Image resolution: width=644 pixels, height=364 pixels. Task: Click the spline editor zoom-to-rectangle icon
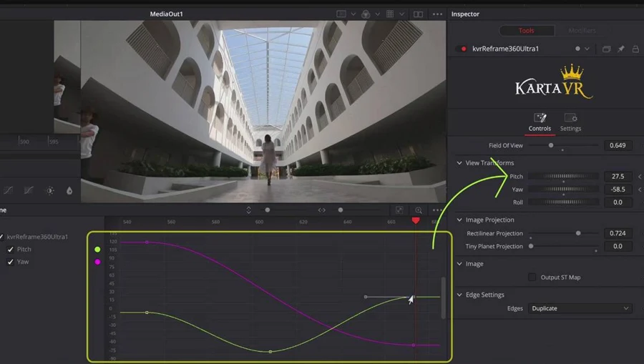pos(419,210)
